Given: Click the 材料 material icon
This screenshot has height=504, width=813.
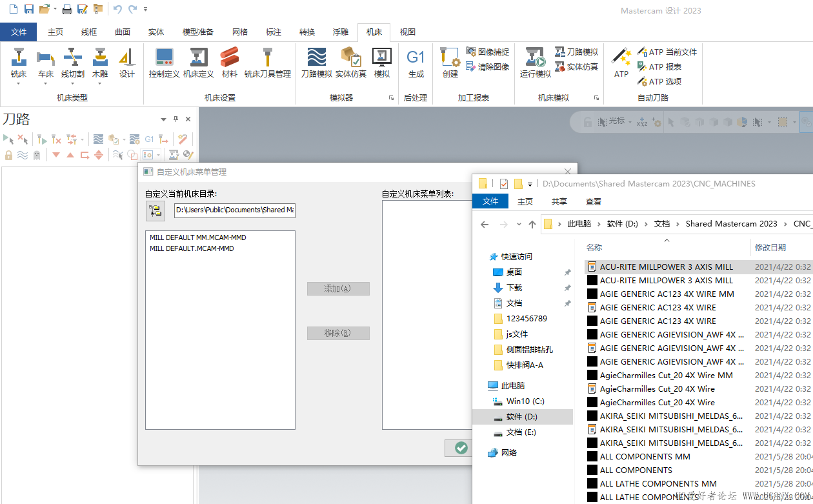Looking at the screenshot, I should click(230, 63).
